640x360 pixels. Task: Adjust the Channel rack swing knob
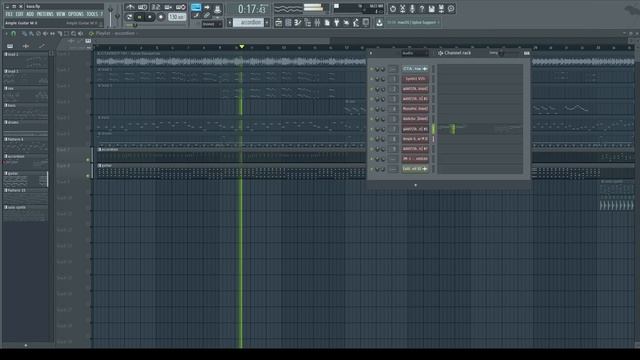click(x=501, y=53)
